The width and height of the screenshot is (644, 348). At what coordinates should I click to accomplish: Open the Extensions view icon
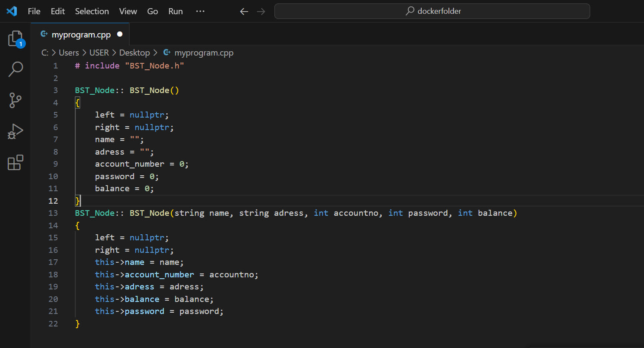tap(16, 163)
